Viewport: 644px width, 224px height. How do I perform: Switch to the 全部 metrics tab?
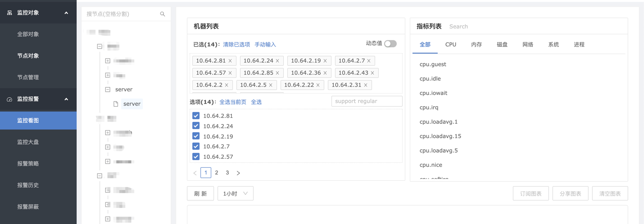(425, 45)
